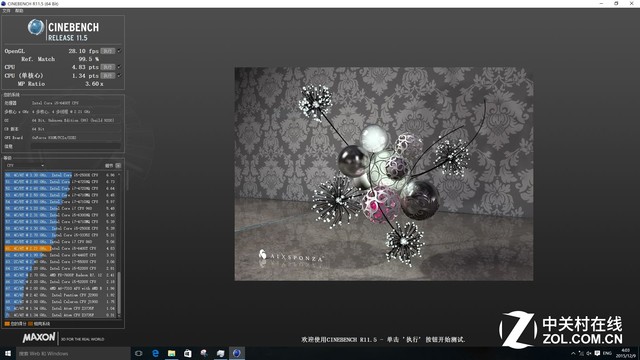Show hidden system tray icons
Screen dimensions: 640x360
(x=573, y=353)
